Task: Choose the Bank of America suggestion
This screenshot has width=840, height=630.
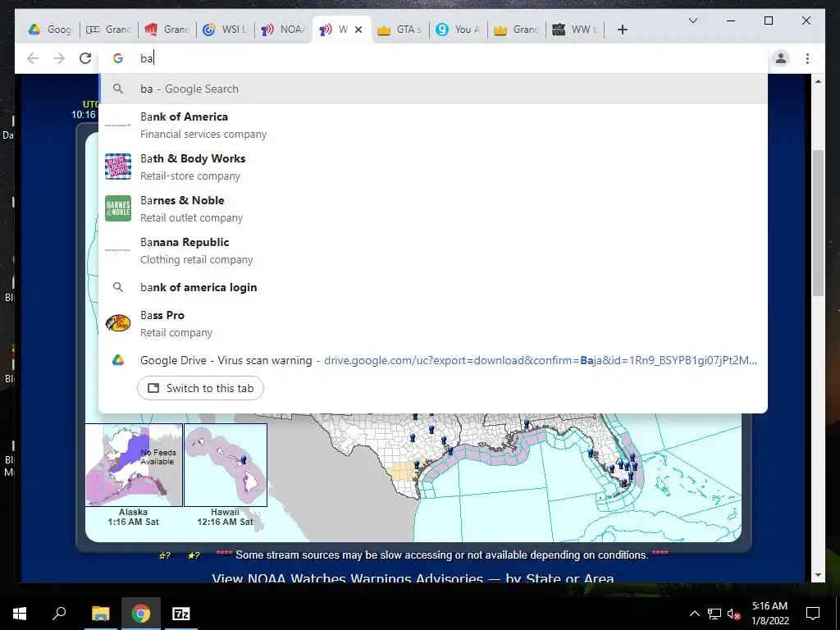Action: coord(433,126)
